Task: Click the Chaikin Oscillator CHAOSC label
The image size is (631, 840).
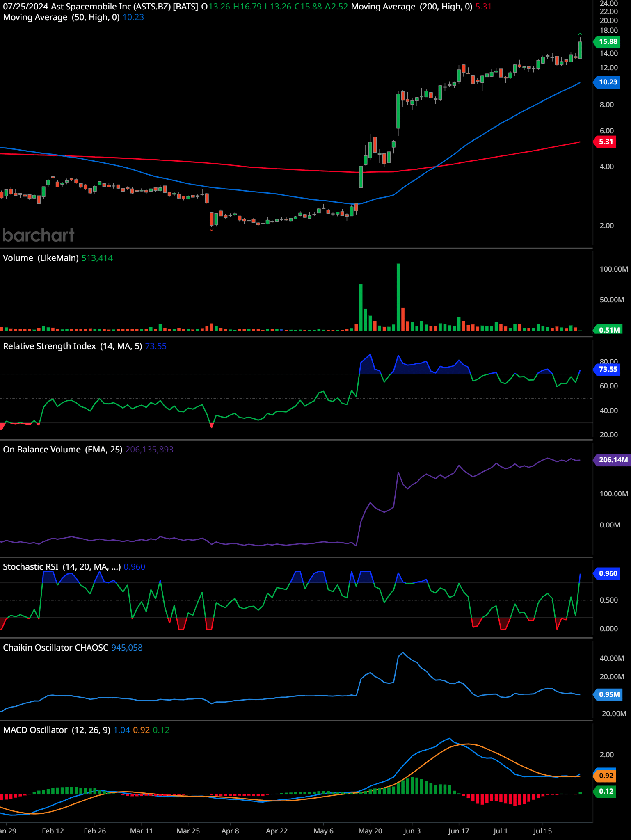Action: click(x=55, y=648)
